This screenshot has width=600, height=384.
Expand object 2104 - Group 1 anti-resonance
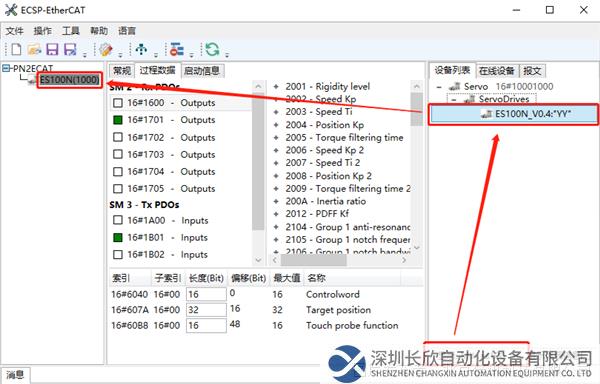tap(276, 227)
